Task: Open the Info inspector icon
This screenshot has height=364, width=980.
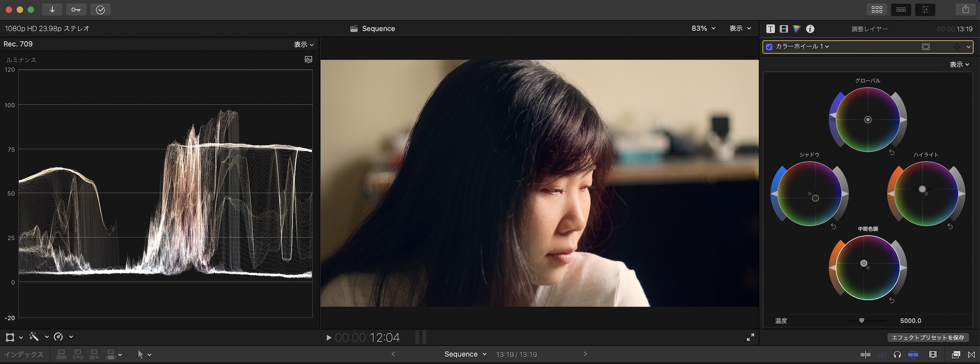Action: [810, 29]
